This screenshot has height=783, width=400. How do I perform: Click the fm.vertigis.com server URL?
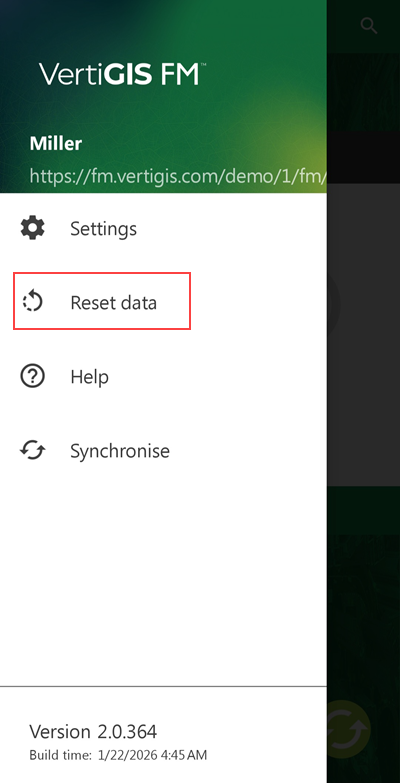click(178, 176)
